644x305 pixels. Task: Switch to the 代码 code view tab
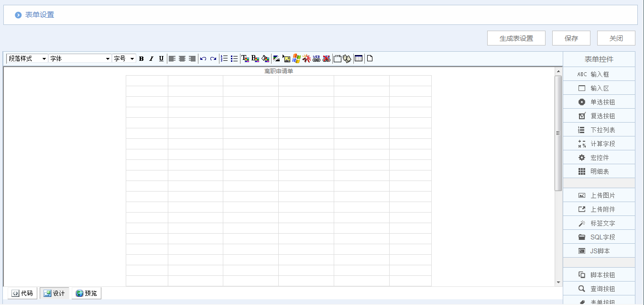(22, 294)
